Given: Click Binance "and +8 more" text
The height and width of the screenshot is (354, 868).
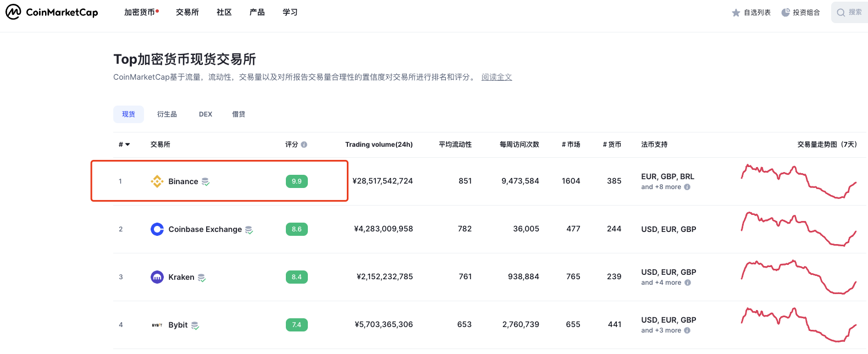Looking at the screenshot, I should [661, 187].
